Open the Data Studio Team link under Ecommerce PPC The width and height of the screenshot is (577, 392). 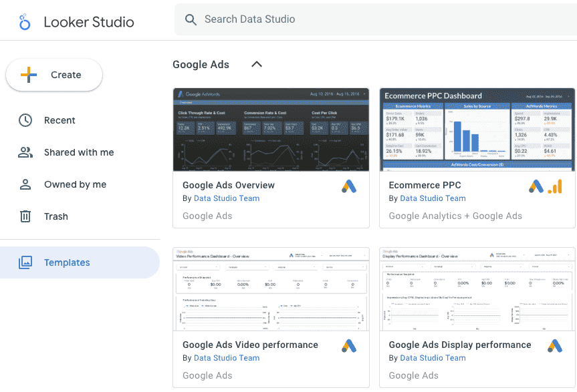(x=433, y=198)
